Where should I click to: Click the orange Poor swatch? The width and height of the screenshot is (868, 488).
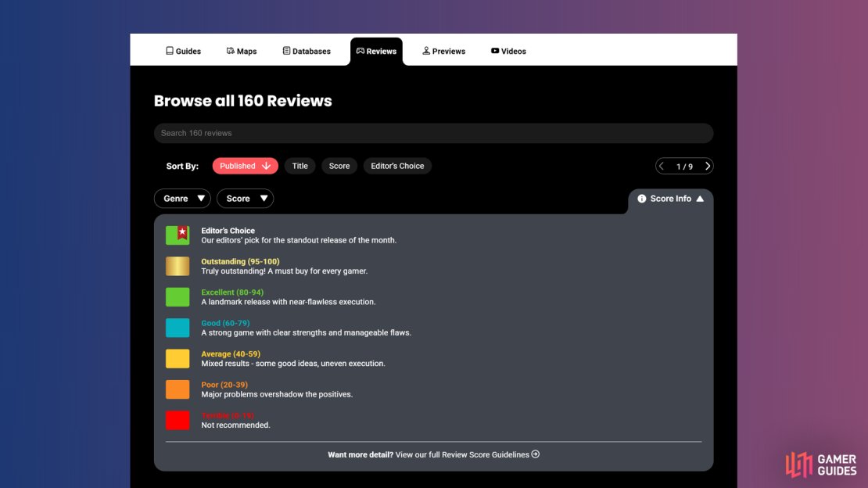pos(178,389)
